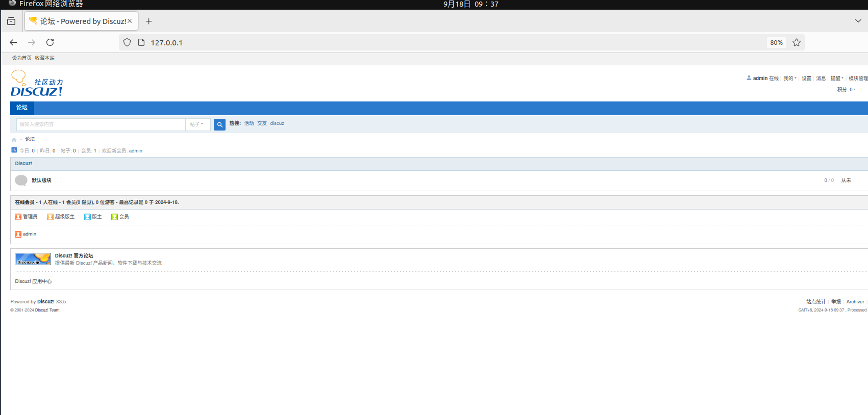Switch to the 论坛 - Powered by Discuz! browser tab
Viewport: 868px width, 415px height.
click(x=82, y=21)
